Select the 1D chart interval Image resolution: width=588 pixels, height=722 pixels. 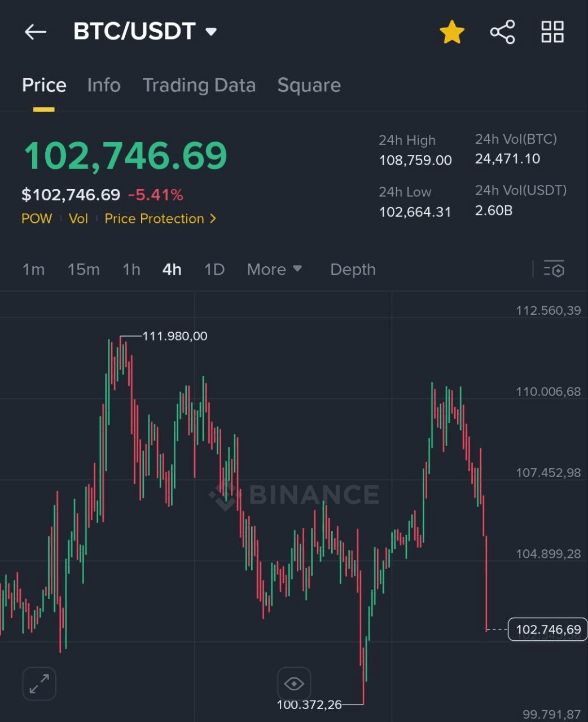[x=214, y=270]
